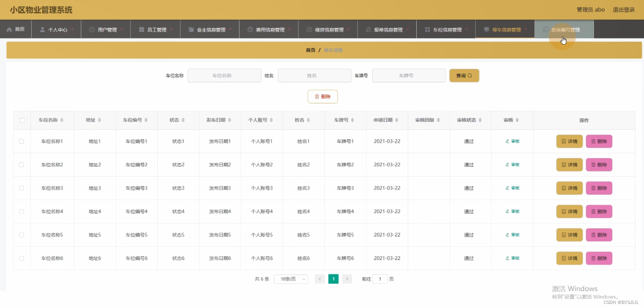This screenshot has height=308, width=644.
Task: Click the 首页 breadcrumb link
Action: tap(310, 50)
